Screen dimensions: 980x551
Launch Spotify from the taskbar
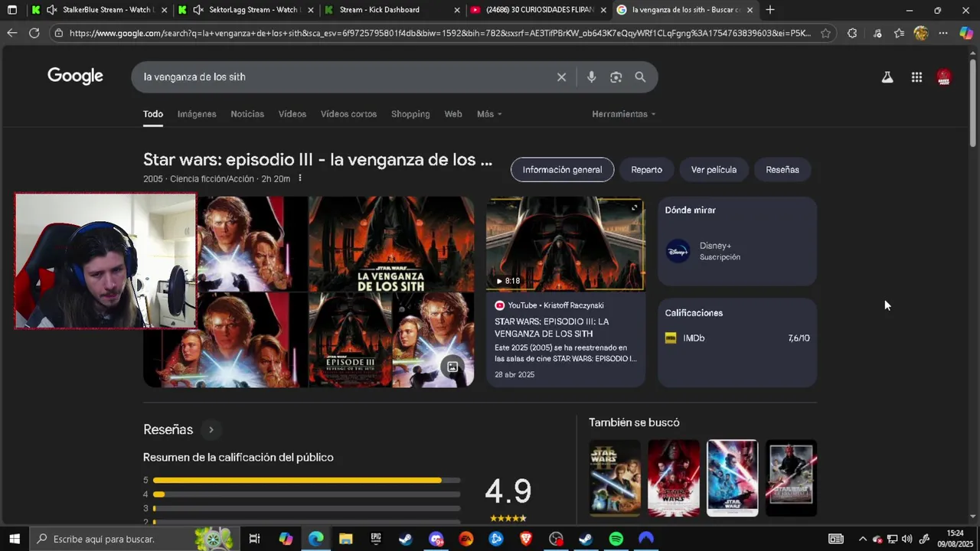[616, 539]
